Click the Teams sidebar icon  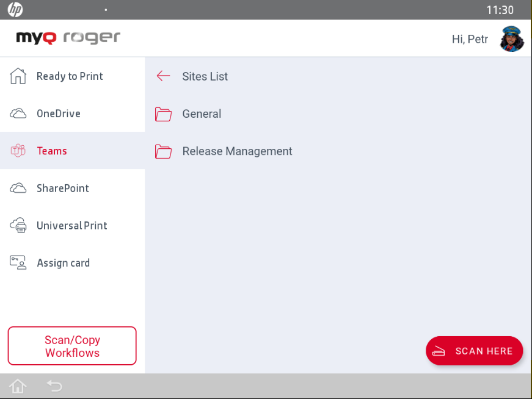pyautogui.click(x=18, y=151)
